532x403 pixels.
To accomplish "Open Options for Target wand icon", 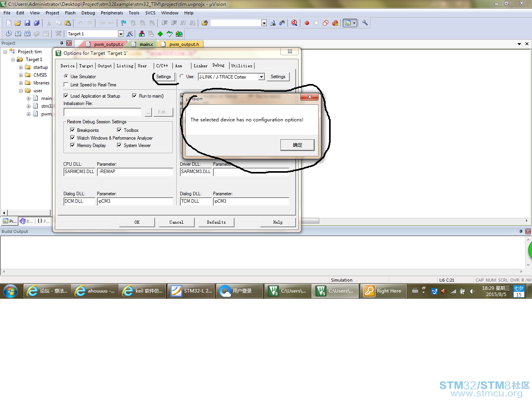I will pos(130,34).
